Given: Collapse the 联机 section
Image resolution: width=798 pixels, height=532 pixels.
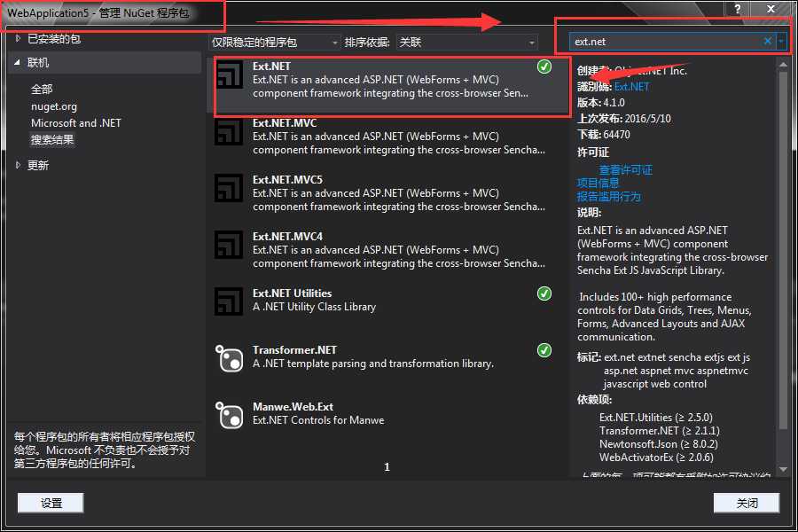Looking at the screenshot, I should (x=18, y=62).
